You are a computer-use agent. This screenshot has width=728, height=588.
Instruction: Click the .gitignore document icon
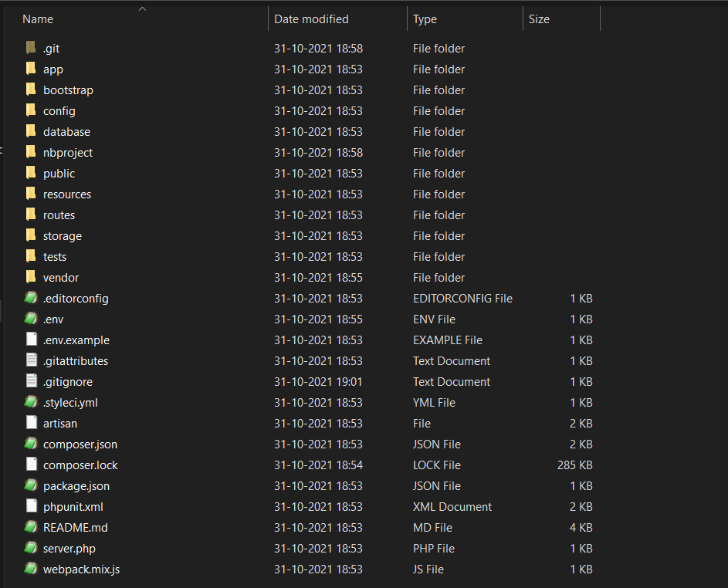32,381
